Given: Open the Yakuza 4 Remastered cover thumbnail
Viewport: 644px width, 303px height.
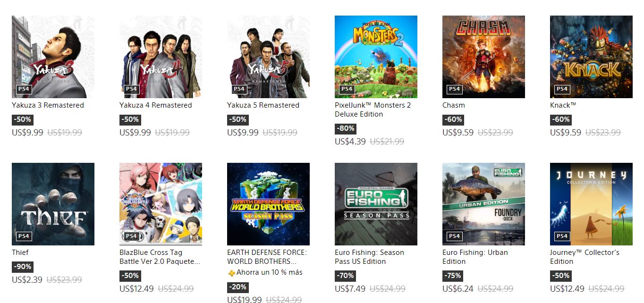Looking at the screenshot, I should click(x=161, y=57).
